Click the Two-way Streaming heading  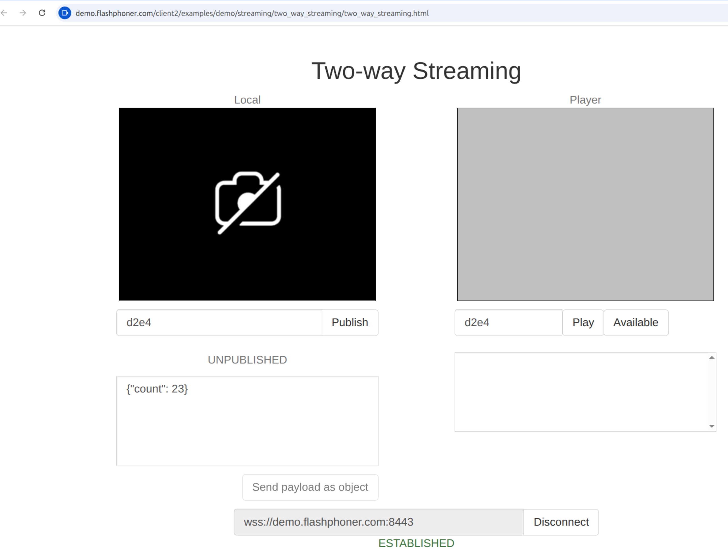416,71
